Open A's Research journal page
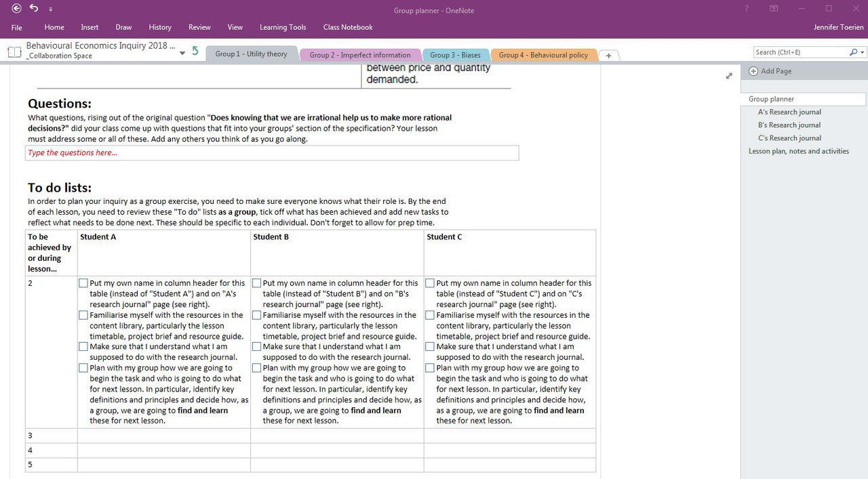The width and height of the screenshot is (868, 479). (789, 112)
